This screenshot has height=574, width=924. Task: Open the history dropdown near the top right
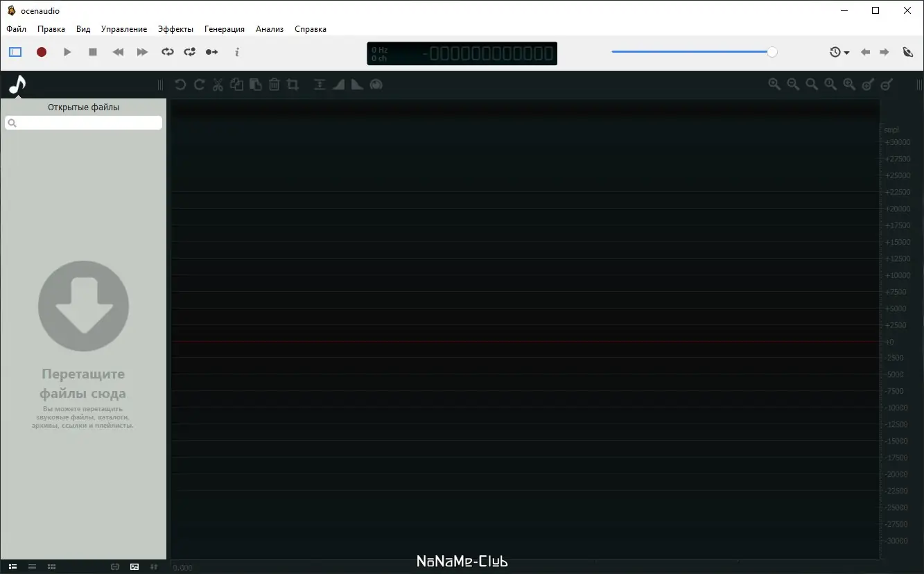click(839, 51)
